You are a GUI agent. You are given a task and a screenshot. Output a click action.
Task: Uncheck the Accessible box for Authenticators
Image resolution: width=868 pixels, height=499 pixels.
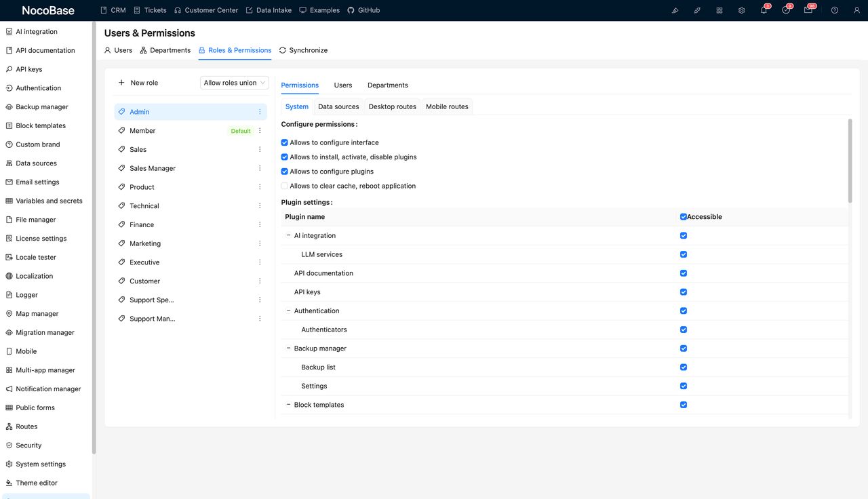[684, 330]
